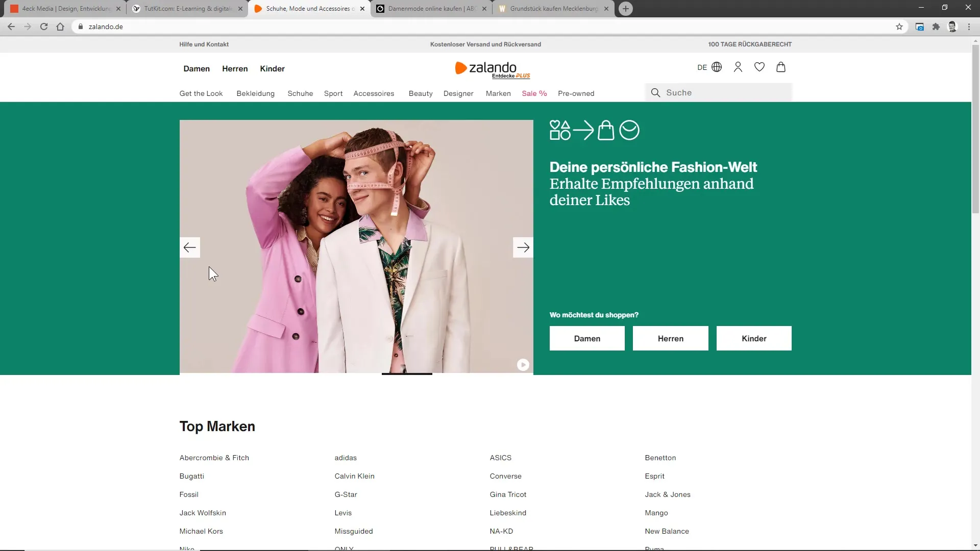The width and height of the screenshot is (980, 551).
Task: Click the carousel play button
Action: (x=523, y=365)
